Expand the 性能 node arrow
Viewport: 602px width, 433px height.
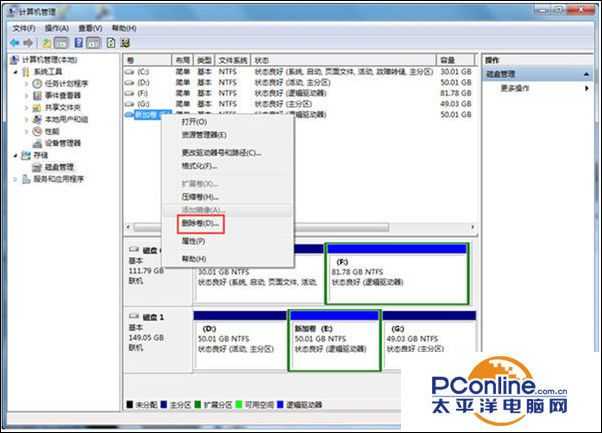point(26,131)
